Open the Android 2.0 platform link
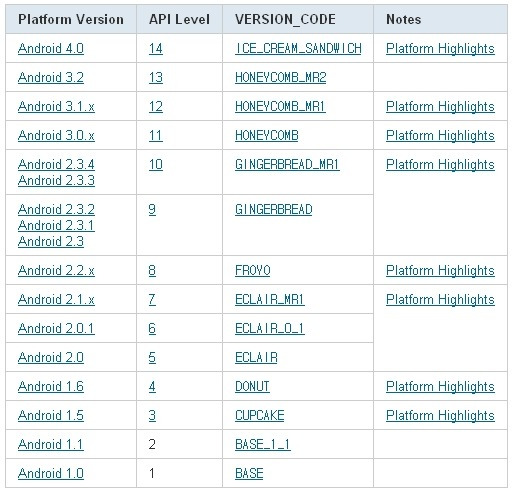 51,357
